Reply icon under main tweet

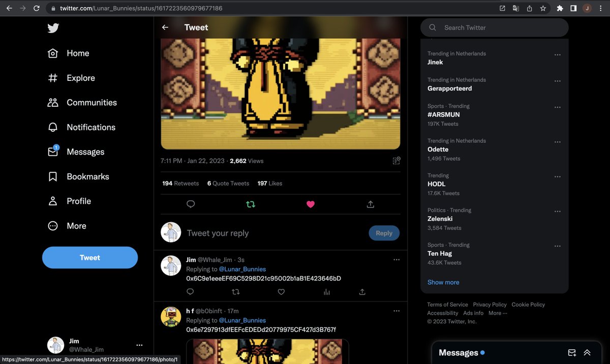tap(191, 204)
